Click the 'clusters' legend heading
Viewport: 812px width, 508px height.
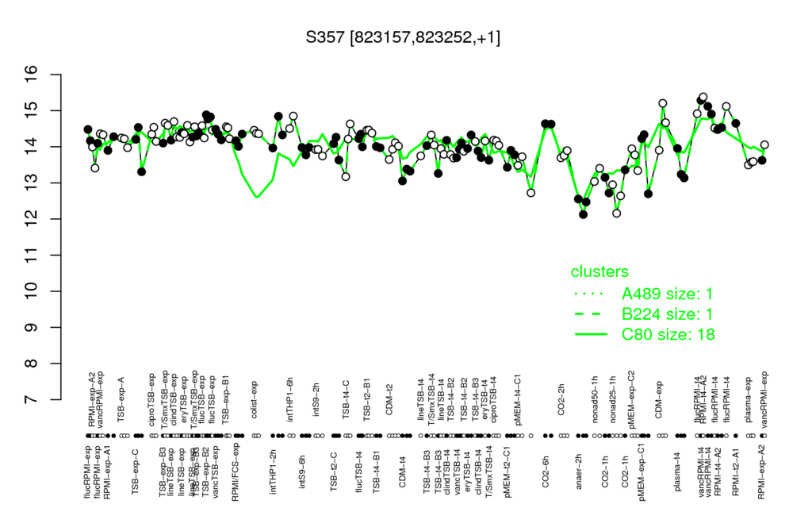point(599,271)
